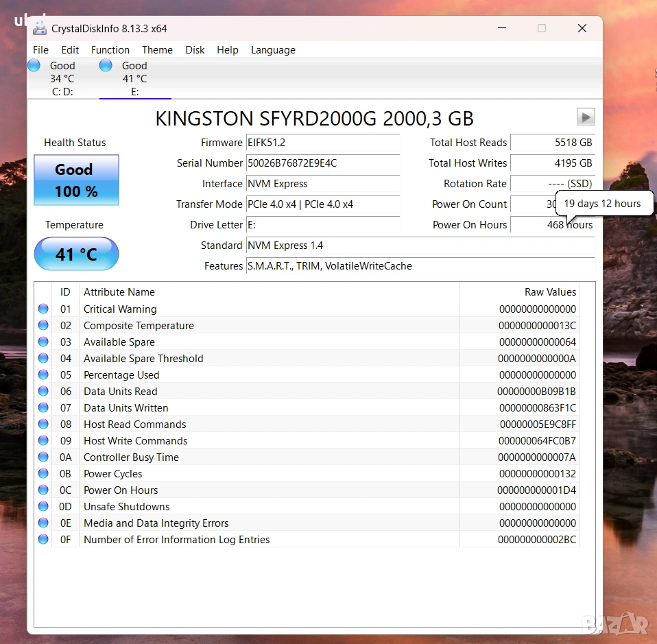
Task: Click the Serial Number value field
Action: (322, 163)
